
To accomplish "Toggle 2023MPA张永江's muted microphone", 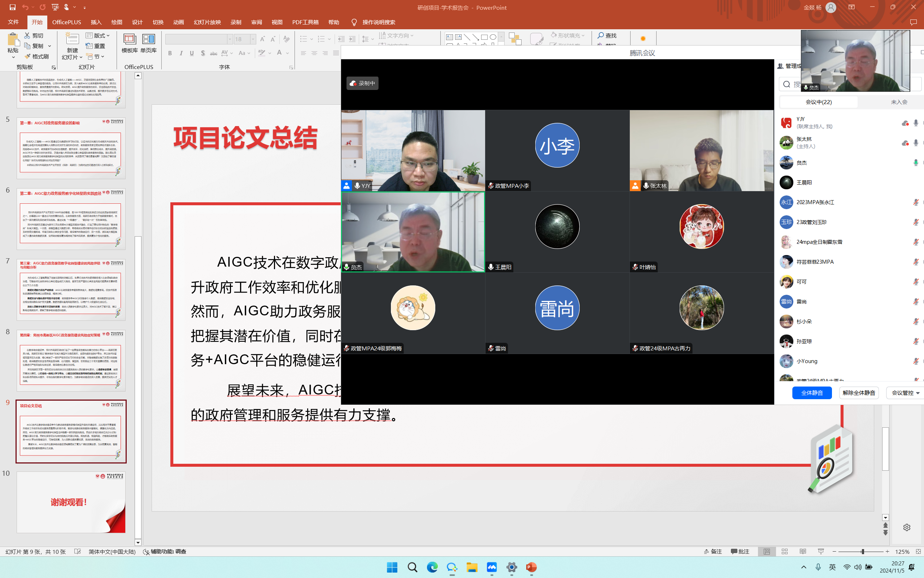I will point(916,202).
